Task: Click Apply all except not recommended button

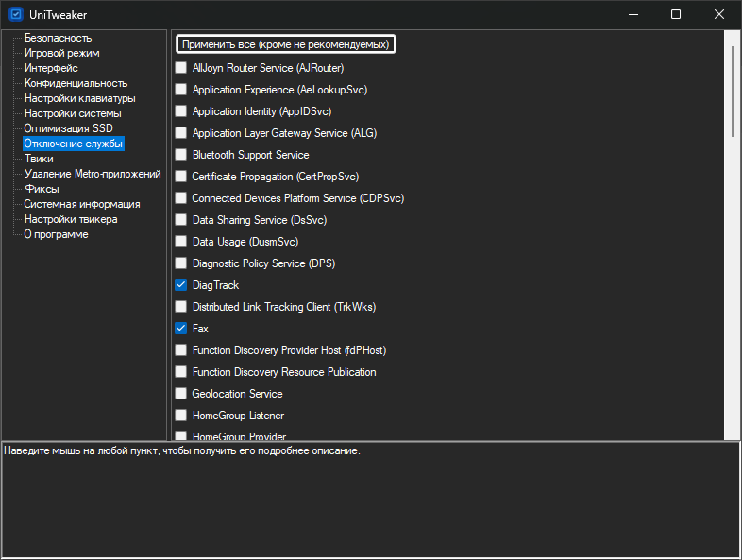Action: 285,44
